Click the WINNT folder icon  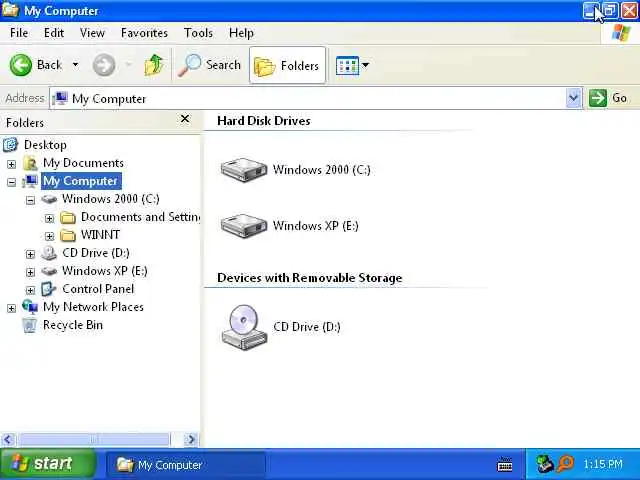(68, 236)
